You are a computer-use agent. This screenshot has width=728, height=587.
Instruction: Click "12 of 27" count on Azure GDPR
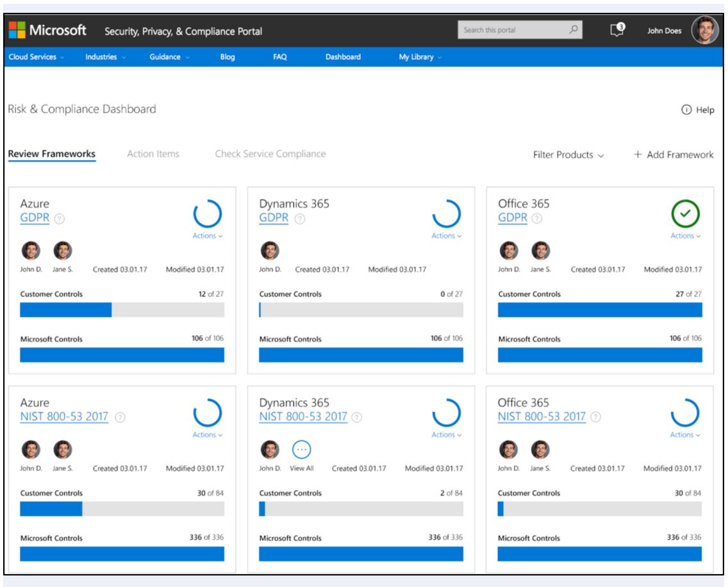pyautogui.click(x=211, y=294)
